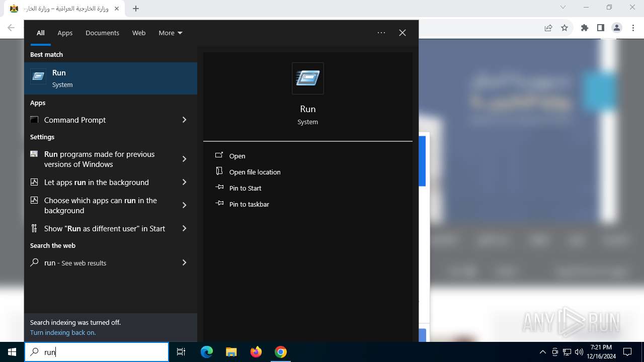The image size is (644, 362).
Task: Click the Open file location icon
Action: pos(219,171)
